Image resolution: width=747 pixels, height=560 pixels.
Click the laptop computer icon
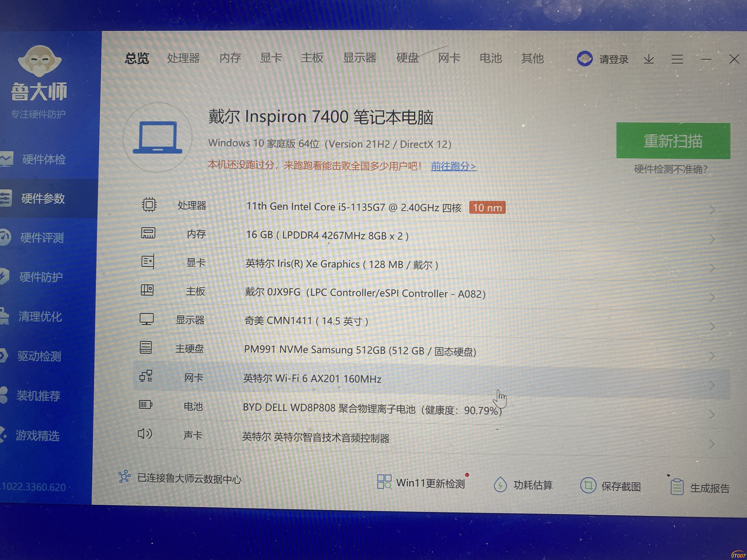coord(157,137)
